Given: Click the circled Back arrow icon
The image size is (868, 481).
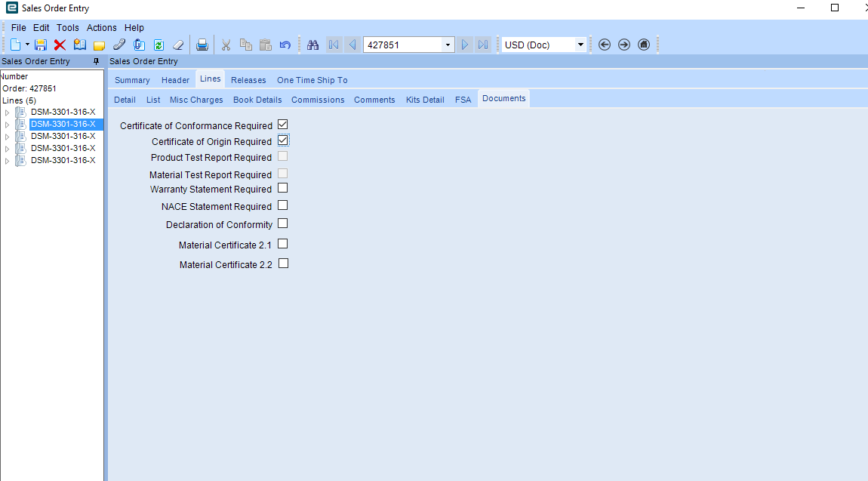Looking at the screenshot, I should click(x=605, y=45).
